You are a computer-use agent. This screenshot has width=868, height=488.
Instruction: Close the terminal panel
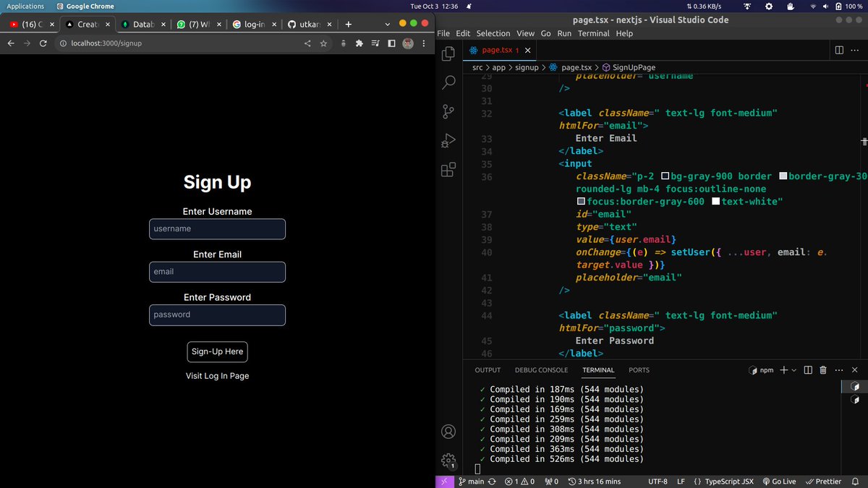tap(854, 370)
